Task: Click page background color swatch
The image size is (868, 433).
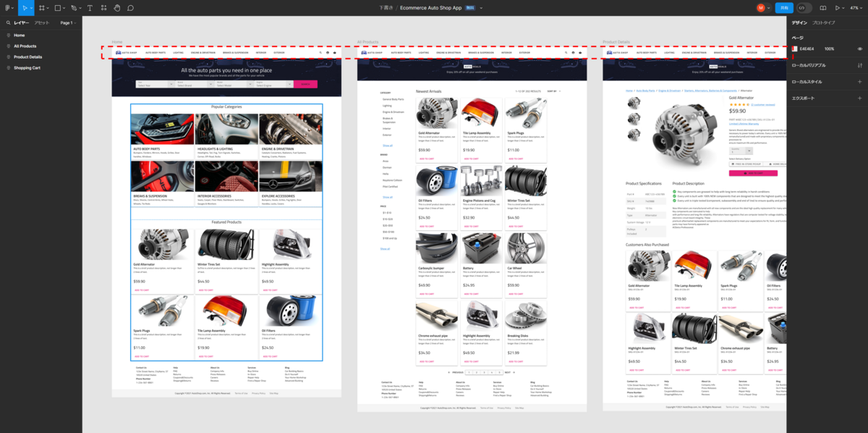Action: (794, 49)
